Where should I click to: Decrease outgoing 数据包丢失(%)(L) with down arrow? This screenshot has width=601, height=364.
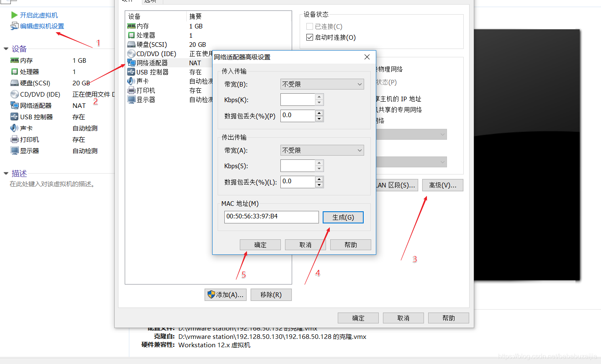click(x=319, y=185)
